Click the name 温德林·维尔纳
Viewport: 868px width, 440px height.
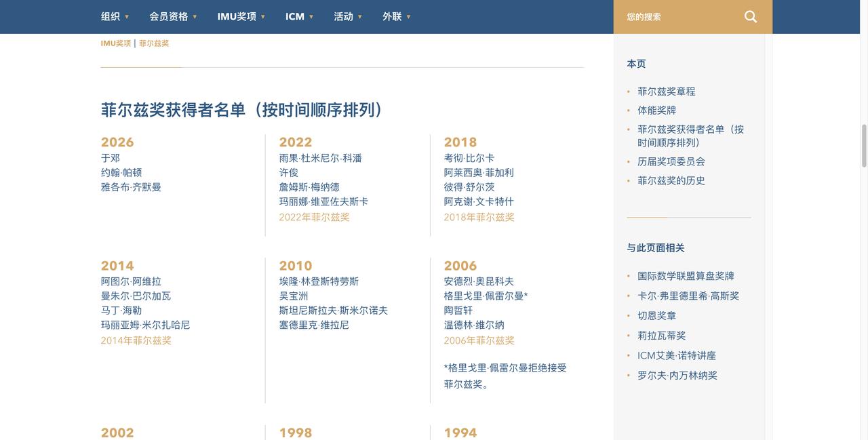pyautogui.click(x=475, y=325)
